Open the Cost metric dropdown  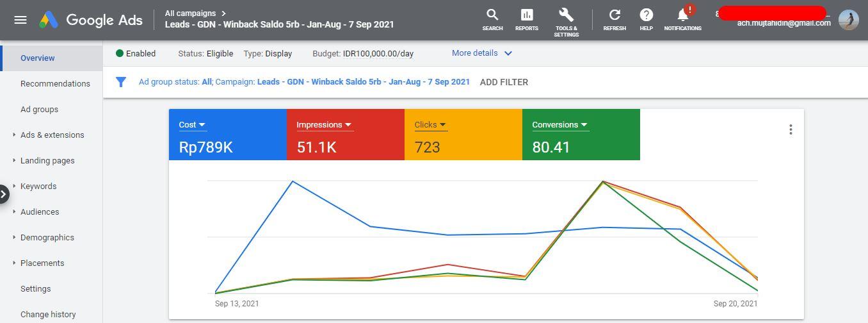pyautogui.click(x=192, y=125)
